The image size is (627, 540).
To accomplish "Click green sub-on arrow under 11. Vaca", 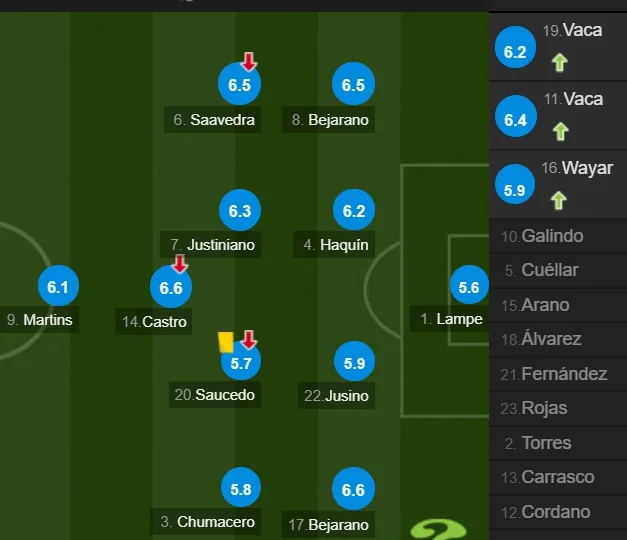I will (x=560, y=132).
